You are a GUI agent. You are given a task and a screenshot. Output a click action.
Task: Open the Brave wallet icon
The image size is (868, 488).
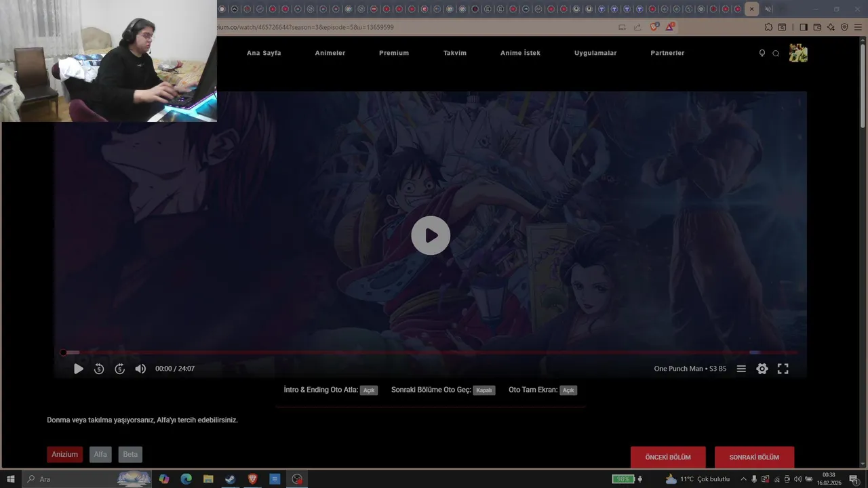click(817, 27)
